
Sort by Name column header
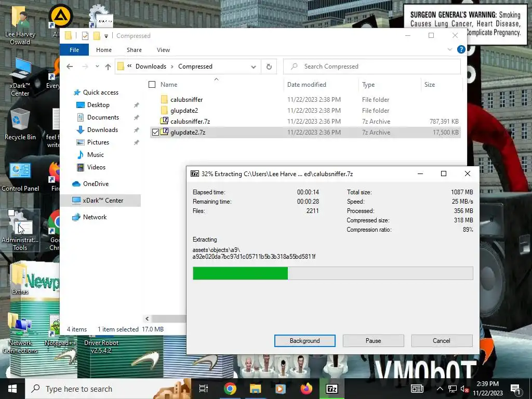coord(169,85)
